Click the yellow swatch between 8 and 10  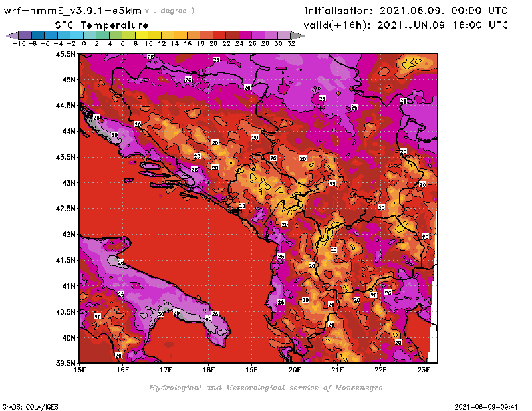(x=142, y=35)
